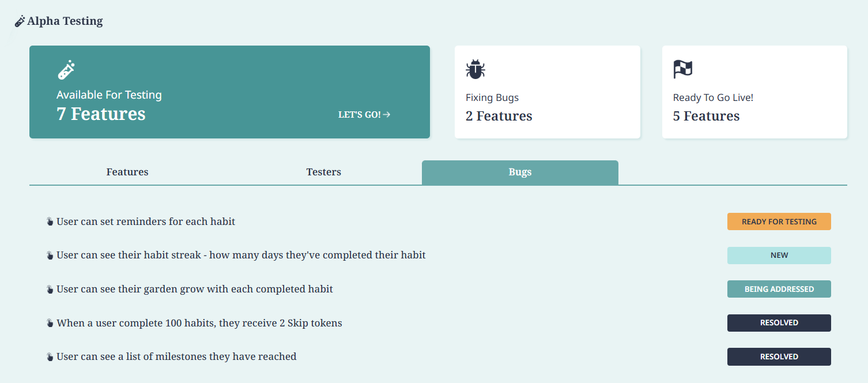The image size is (868, 383).
Task: Click the test tube icon in Available For Testing card
Action: (66, 70)
